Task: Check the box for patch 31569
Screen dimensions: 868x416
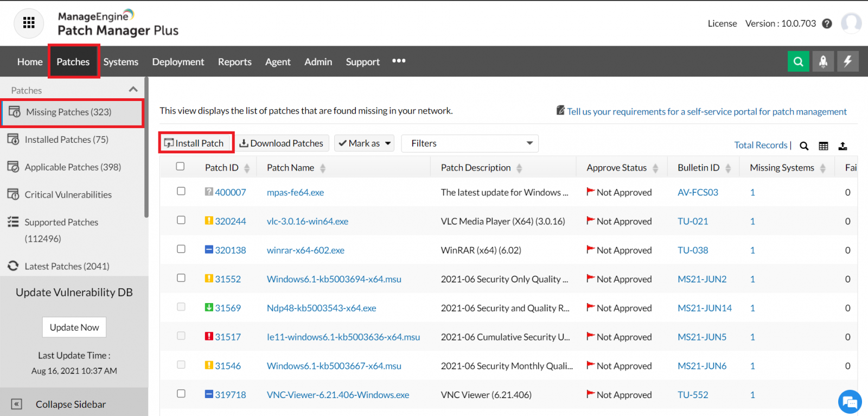Action: (181, 307)
